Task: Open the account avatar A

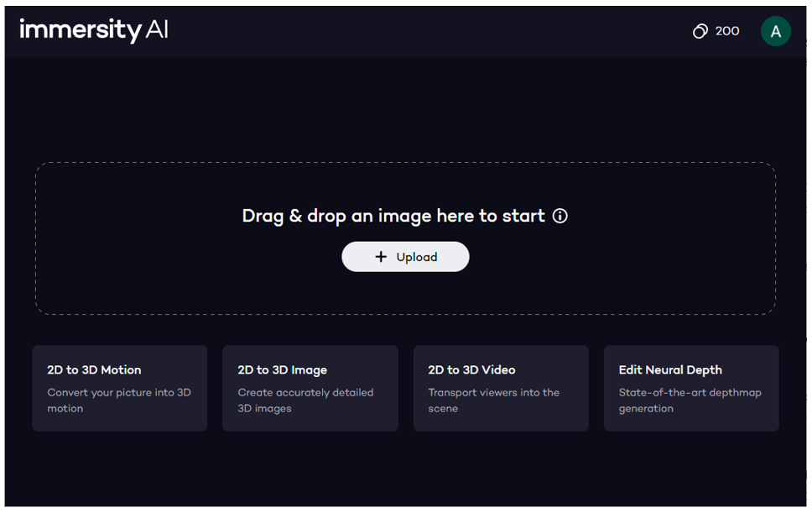Action: [x=775, y=31]
